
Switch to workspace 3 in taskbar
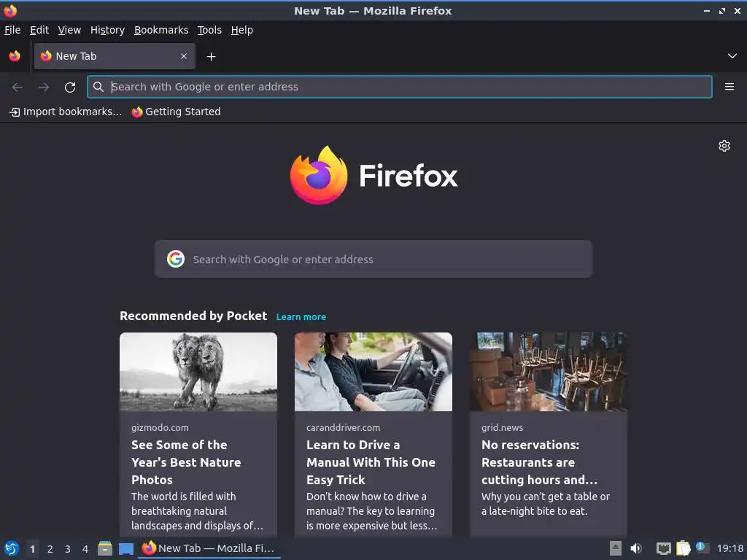coord(68,549)
